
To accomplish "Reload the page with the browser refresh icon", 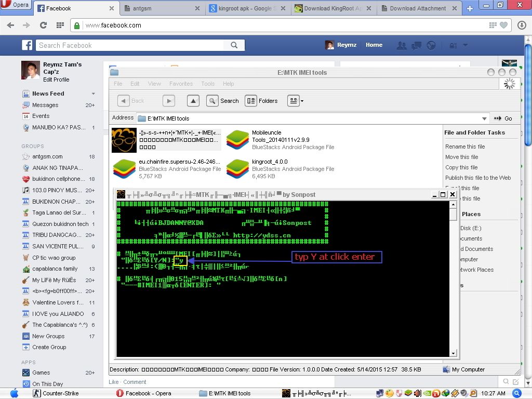I will pos(43,25).
